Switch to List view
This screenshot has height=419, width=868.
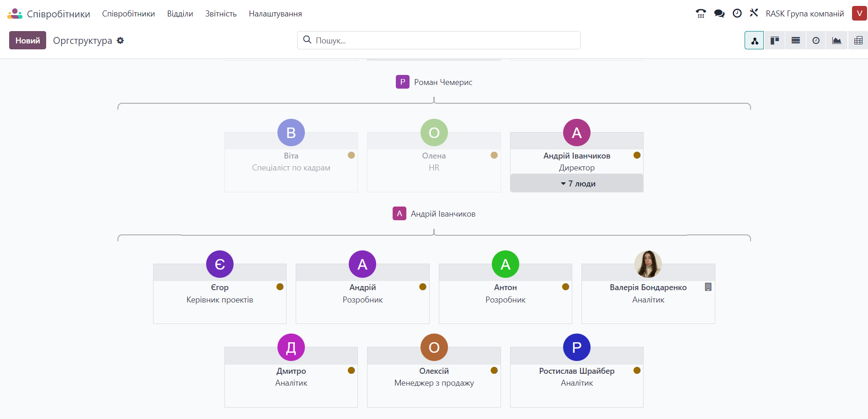(795, 41)
